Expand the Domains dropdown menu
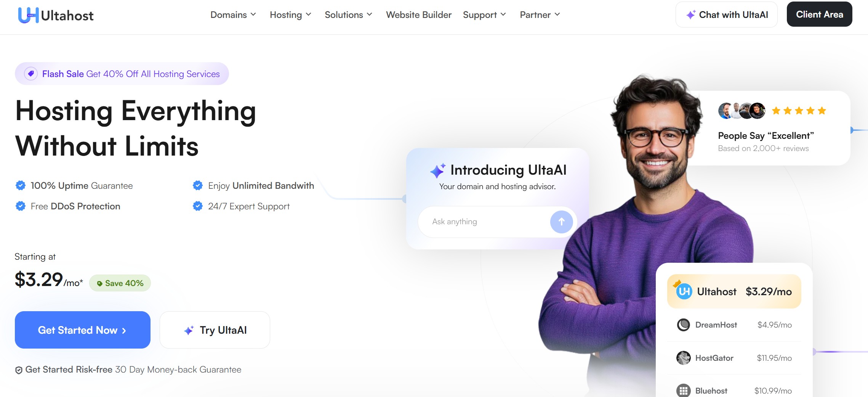The image size is (868, 397). pyautogui.click(x=233, y=15)
